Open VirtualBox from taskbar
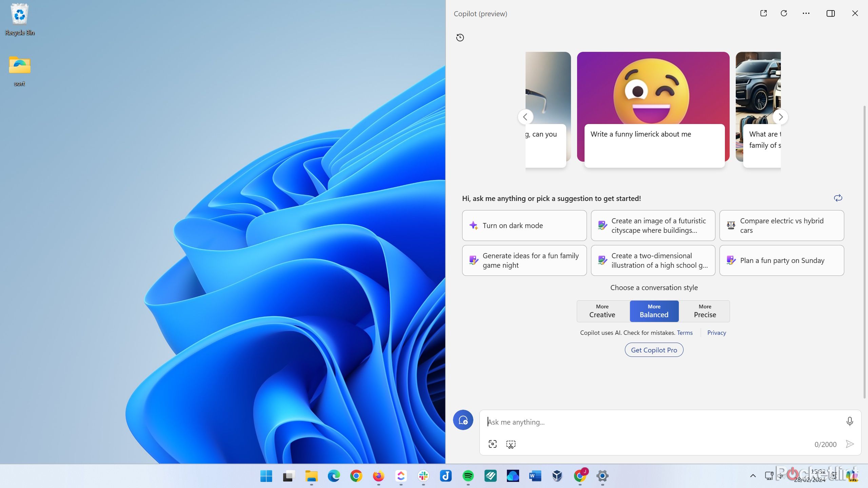This screenshot has height=488, width=868. coord(557,476)
